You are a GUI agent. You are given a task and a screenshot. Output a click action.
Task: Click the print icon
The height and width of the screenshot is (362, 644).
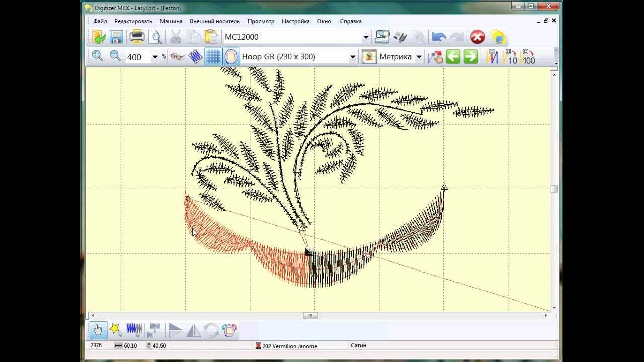pos(137,37)
